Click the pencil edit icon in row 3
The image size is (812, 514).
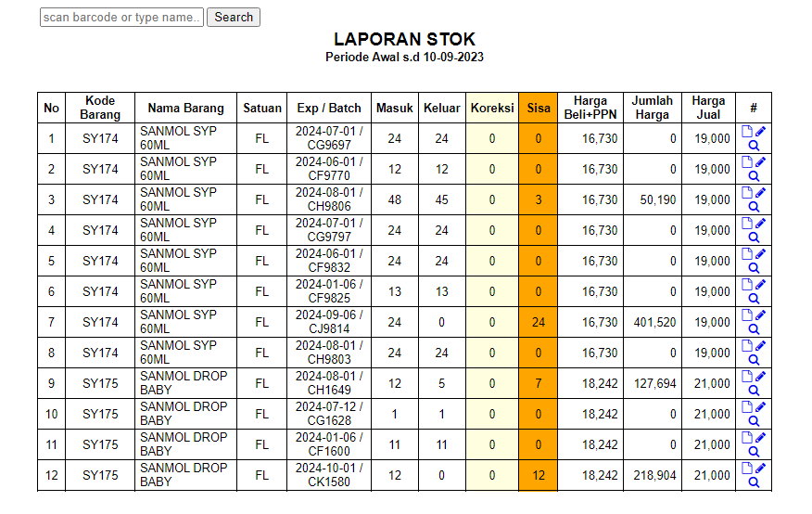[761, 193]
